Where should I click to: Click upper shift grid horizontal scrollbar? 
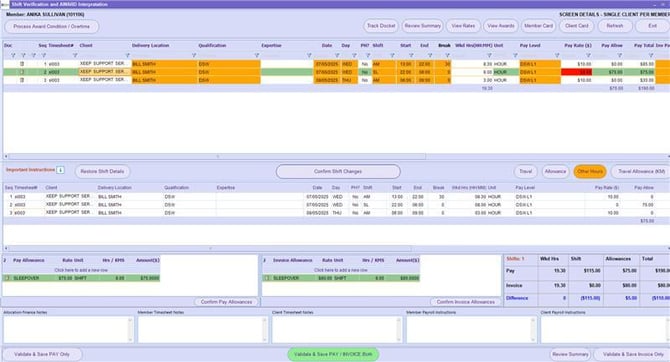coord(217,156)
